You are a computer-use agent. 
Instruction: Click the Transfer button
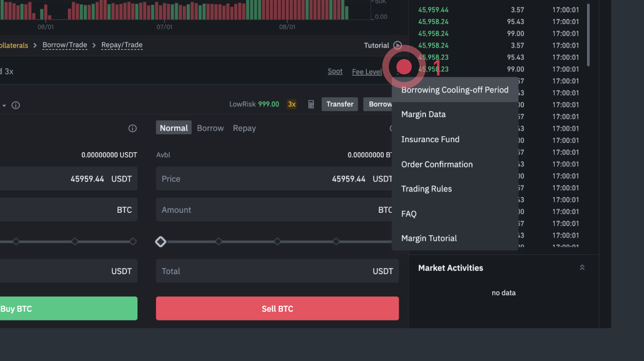pos(340,104)
